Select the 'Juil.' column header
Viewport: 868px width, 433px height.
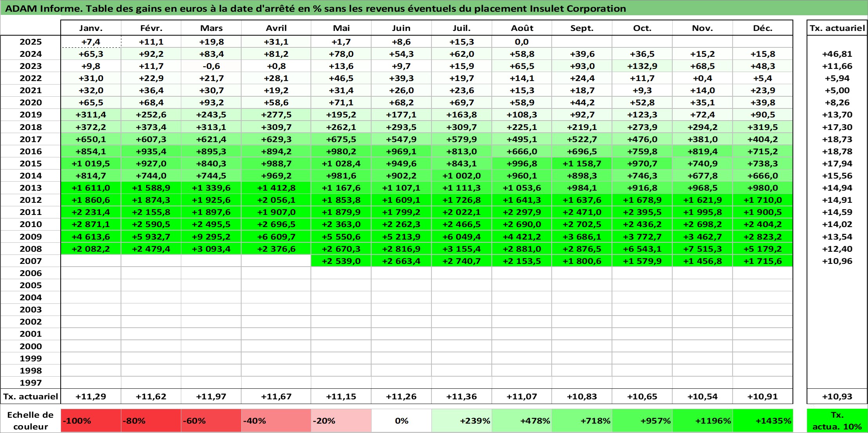[462, 28]
